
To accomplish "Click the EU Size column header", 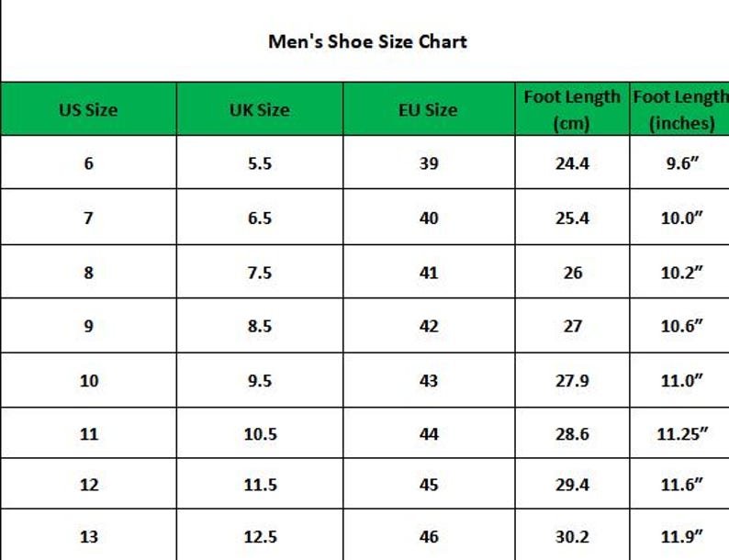I will (x=428, y=110).
